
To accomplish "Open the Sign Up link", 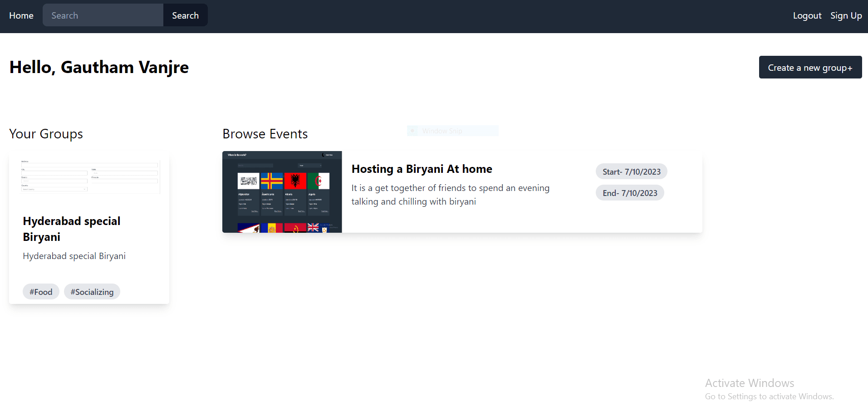I will [846, 15].
